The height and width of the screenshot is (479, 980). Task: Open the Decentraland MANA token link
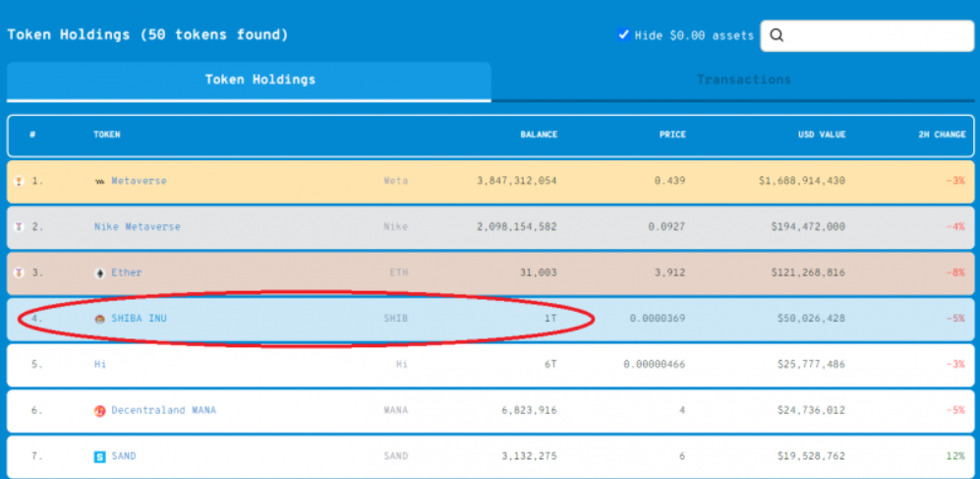(163, 411)
